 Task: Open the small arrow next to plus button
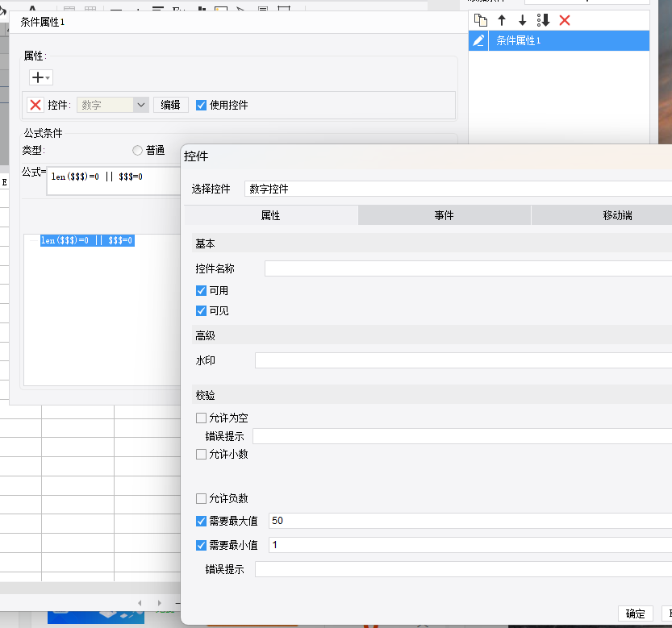click(49, 78)
